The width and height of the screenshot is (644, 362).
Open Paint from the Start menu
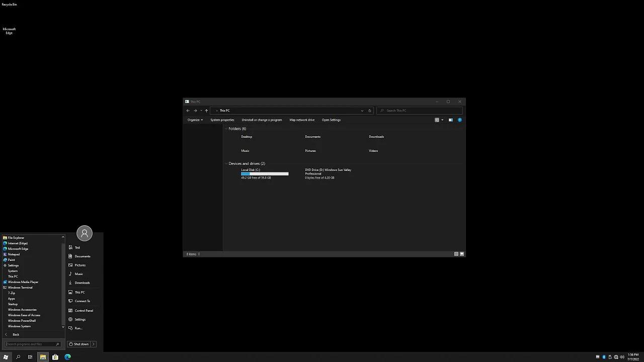(11, 260)
